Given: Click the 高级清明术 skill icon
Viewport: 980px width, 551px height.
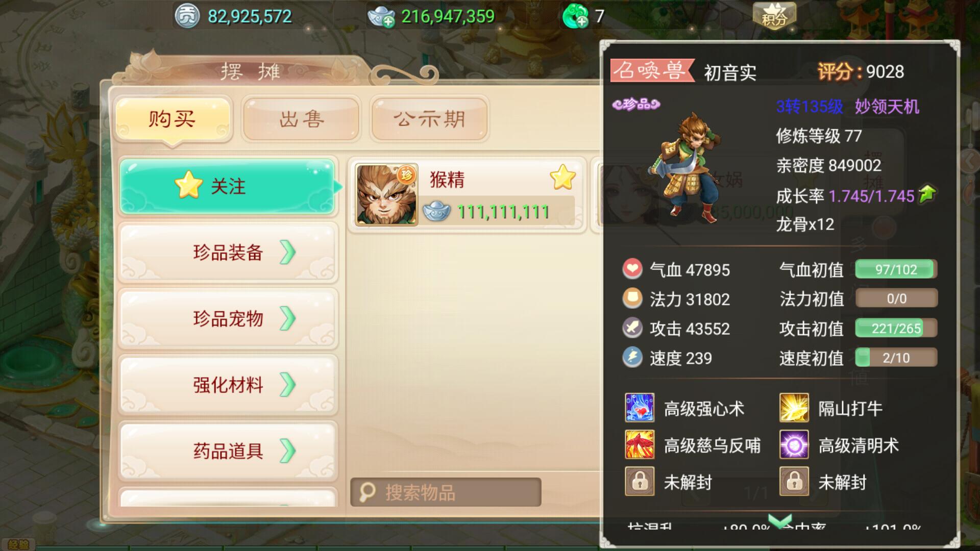Looking at the screenshot, I should (x=794, y=445).
